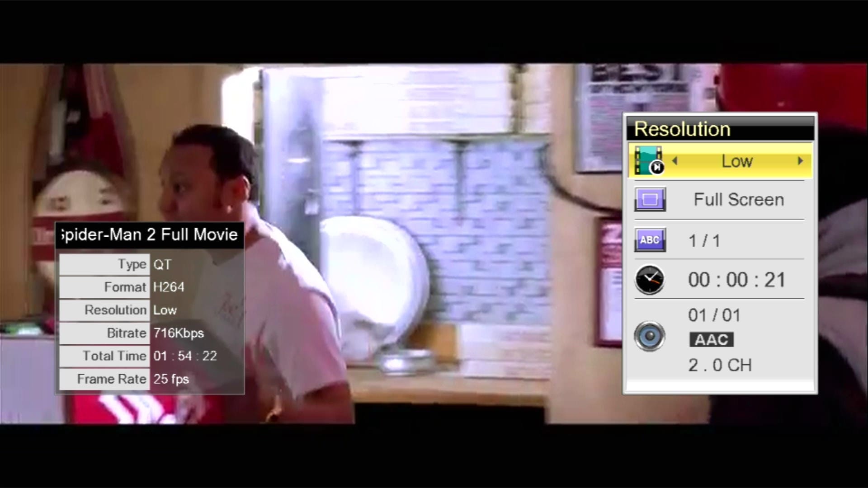Image resolution: width=868 pixels, height=488 pixels.
Task: Click the H264 format value
Action: click(169, 287)
